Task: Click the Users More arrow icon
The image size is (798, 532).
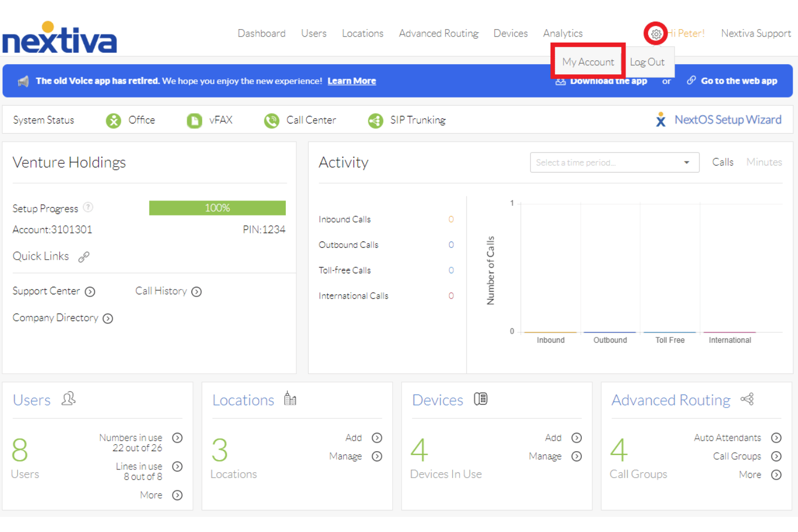Action: pos(177,495)
